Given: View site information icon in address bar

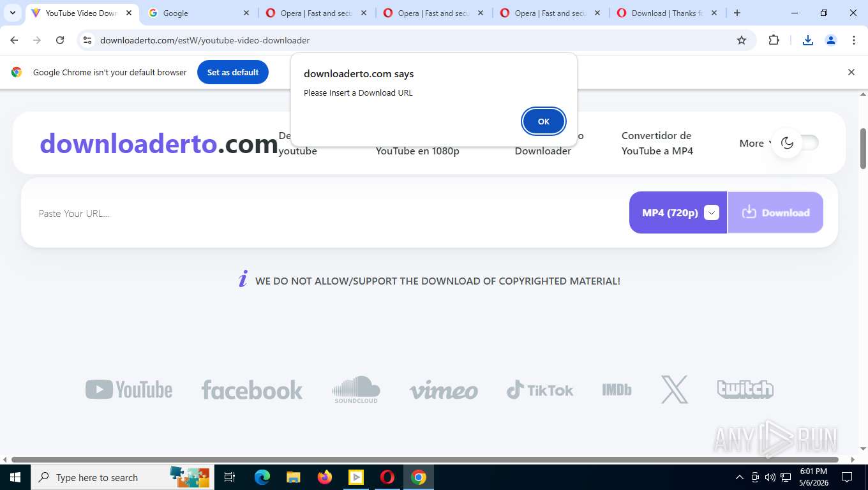Looking at the screenshot, I should tap(87, 40).
